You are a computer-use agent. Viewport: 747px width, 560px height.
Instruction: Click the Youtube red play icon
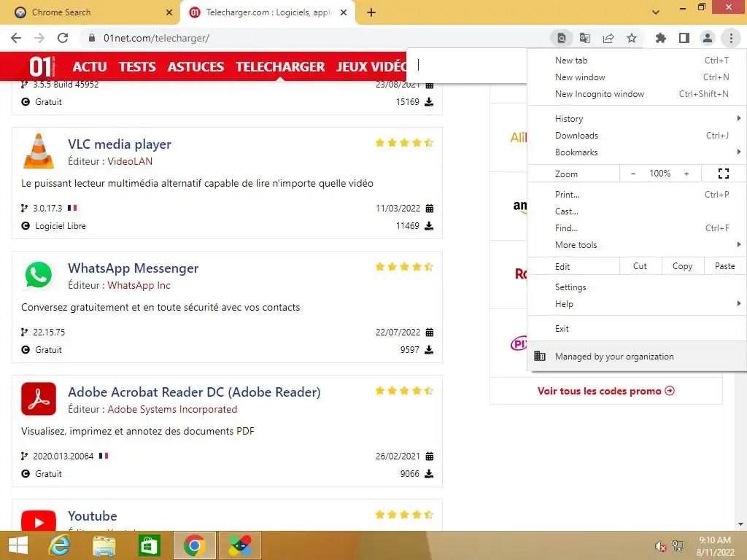point(39,520)
